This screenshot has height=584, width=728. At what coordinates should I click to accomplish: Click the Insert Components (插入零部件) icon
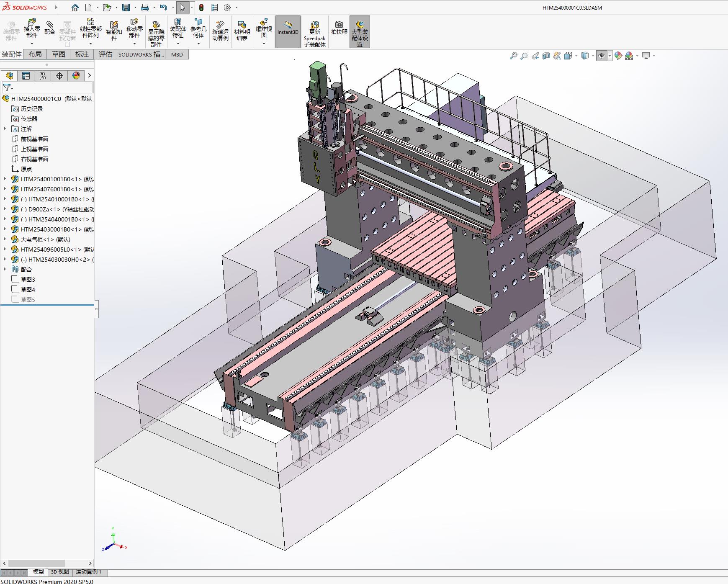[x=32, y=28]
